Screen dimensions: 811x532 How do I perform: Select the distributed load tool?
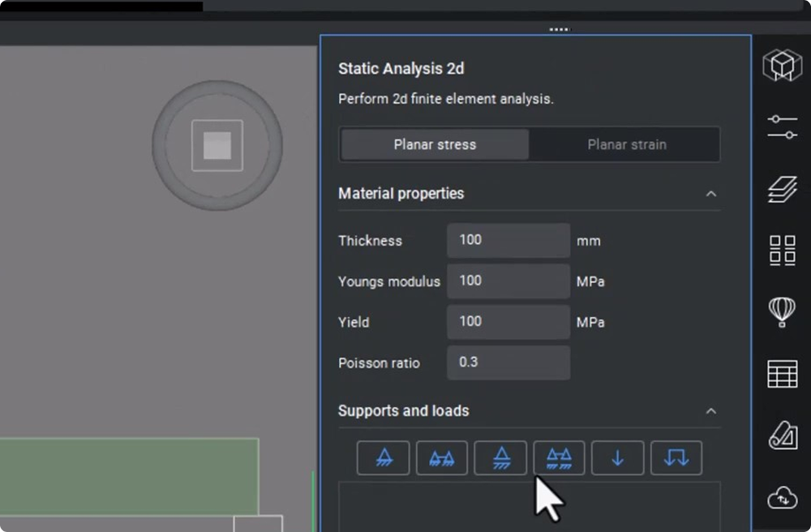click(676, 457)
